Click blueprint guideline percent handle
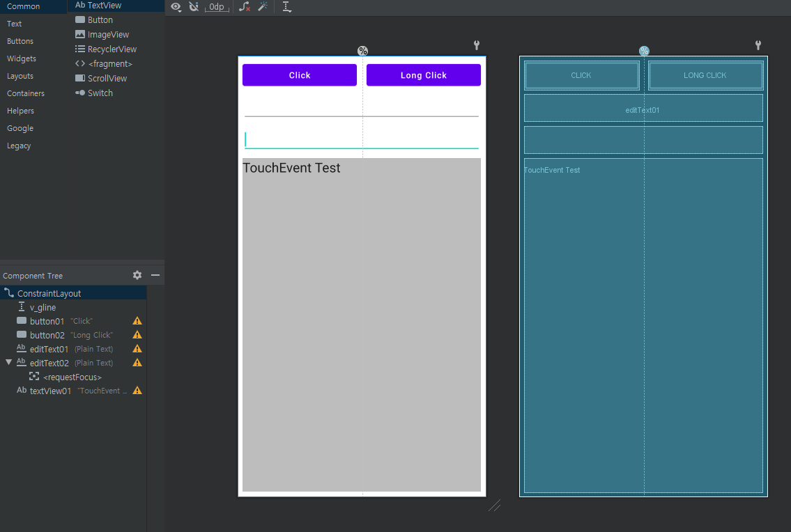Viewport: 791px width, 532px height. click(x=644, y=51)
